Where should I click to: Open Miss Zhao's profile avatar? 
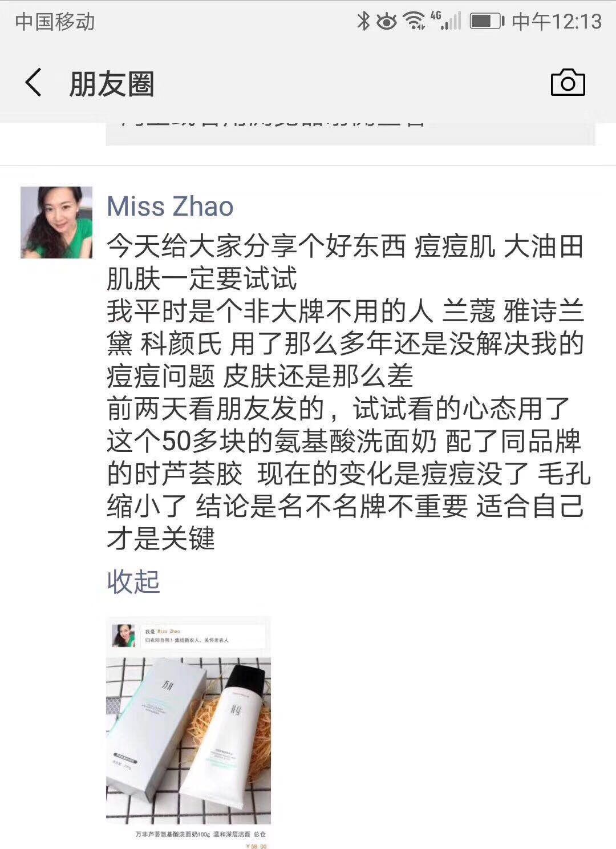(56, 223)
